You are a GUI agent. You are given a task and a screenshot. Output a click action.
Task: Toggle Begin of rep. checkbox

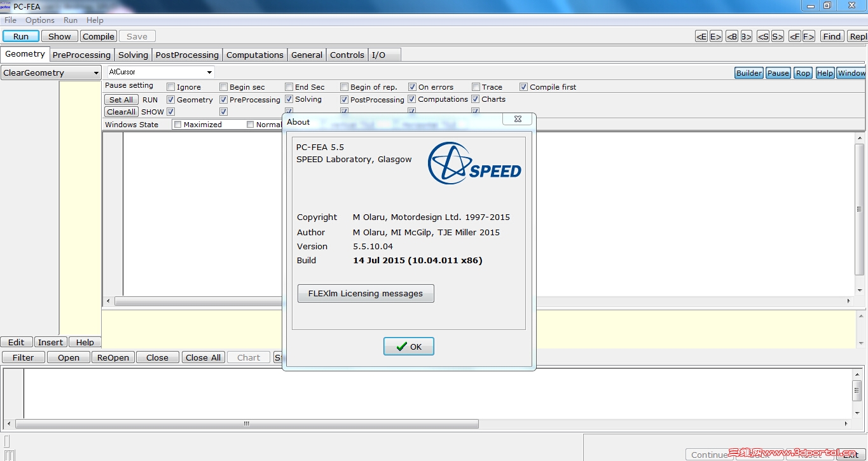[344, 87]
